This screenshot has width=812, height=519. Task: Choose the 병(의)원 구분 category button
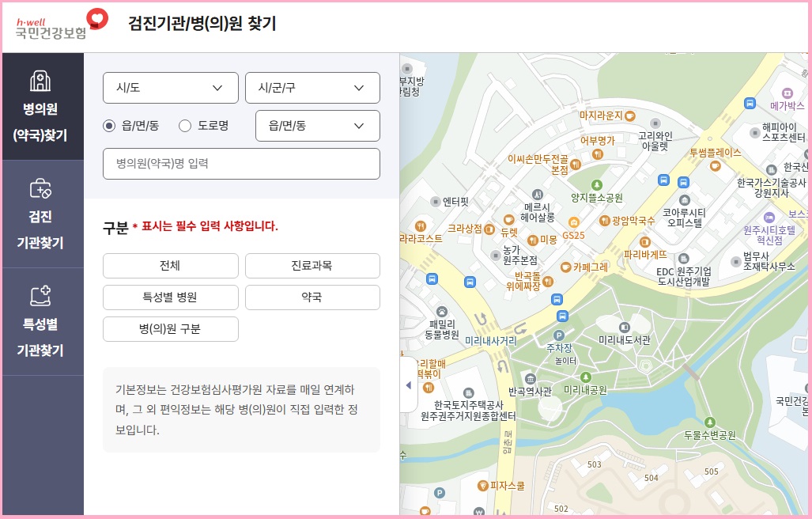click(170, 329)
